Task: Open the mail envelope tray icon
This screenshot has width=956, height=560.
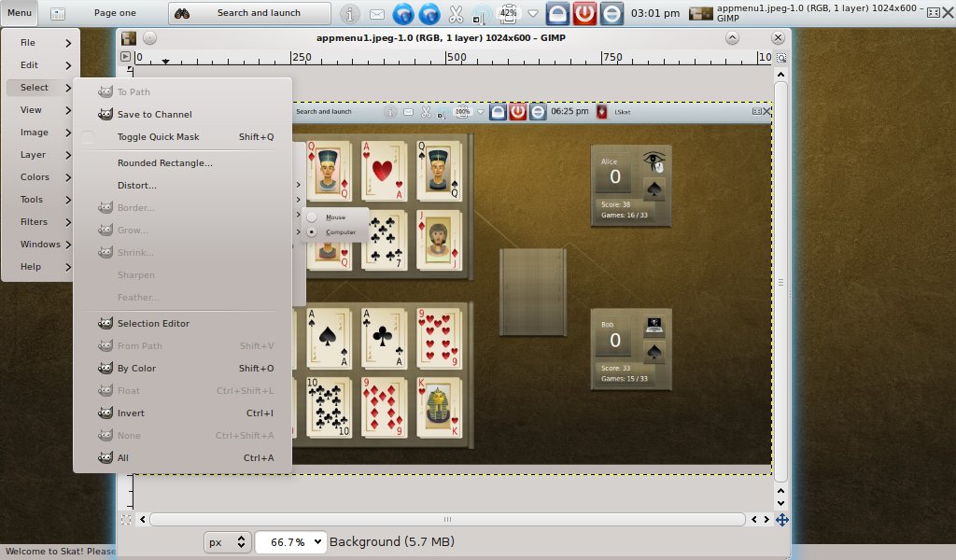Action: 377,14
